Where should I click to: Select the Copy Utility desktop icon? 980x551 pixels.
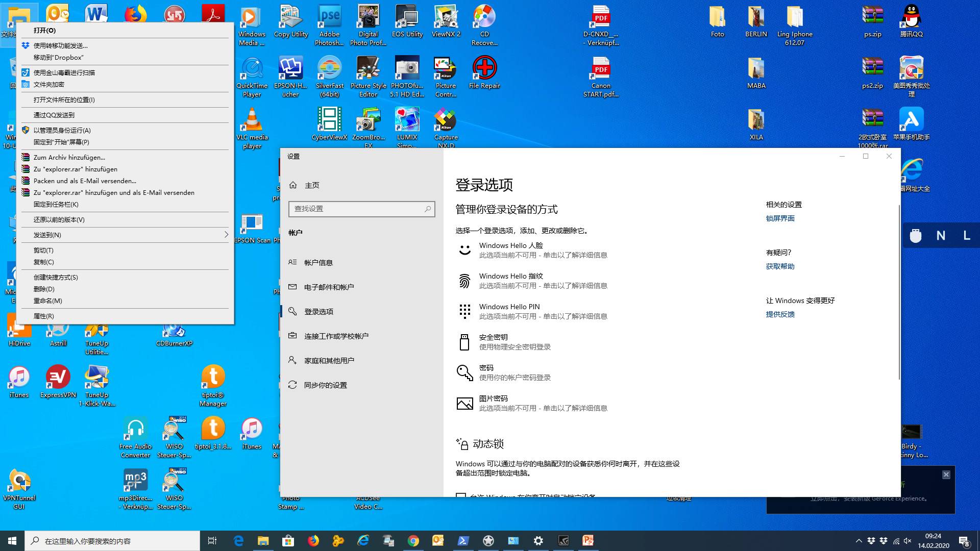pyautogui.click(x=290, y=21)
